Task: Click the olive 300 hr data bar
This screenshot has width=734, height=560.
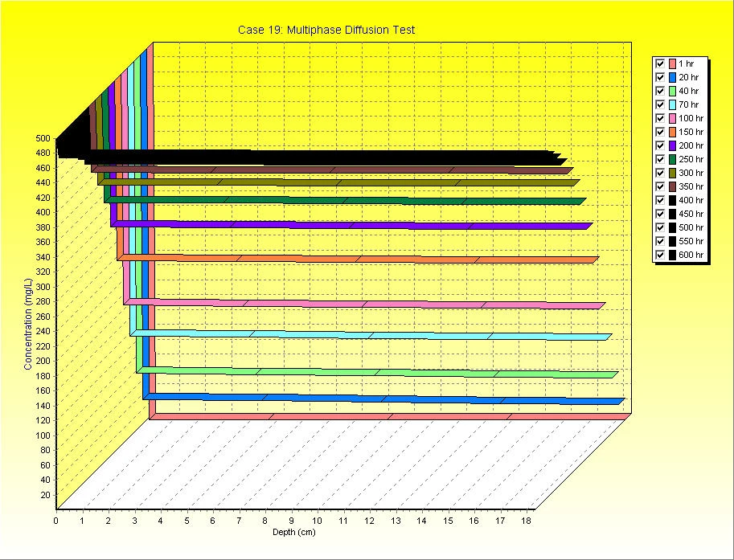Action: (x=339, y=182)
